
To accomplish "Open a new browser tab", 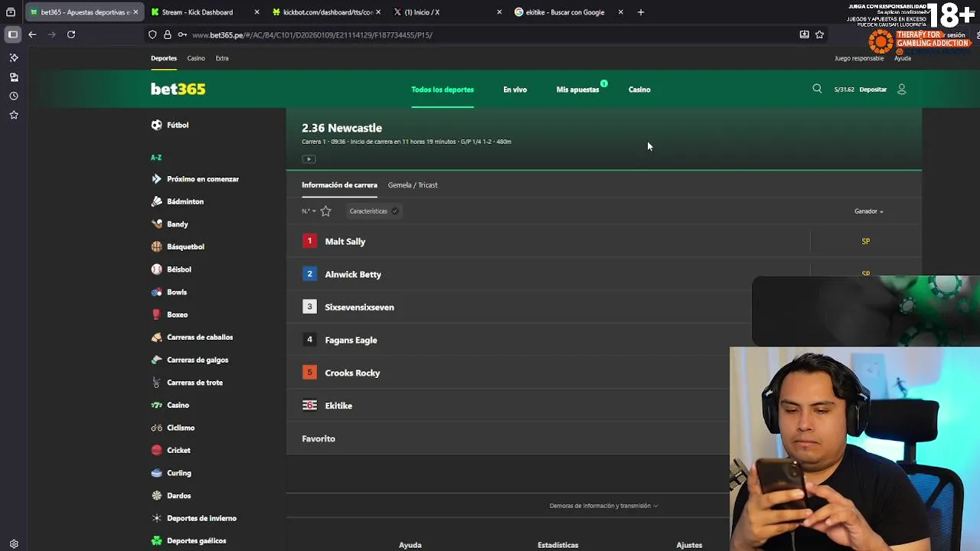I will (641, 12).
